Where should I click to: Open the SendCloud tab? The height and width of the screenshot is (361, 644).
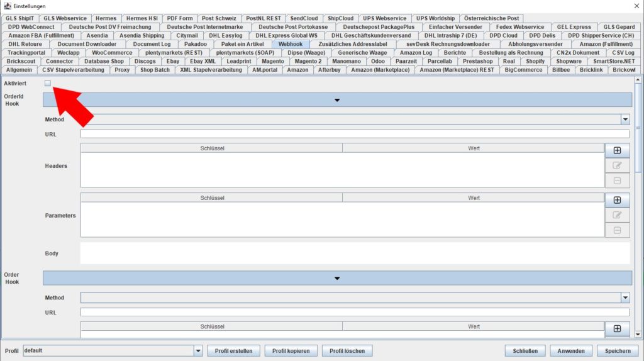pyautogui.click(x=304, y=18)
